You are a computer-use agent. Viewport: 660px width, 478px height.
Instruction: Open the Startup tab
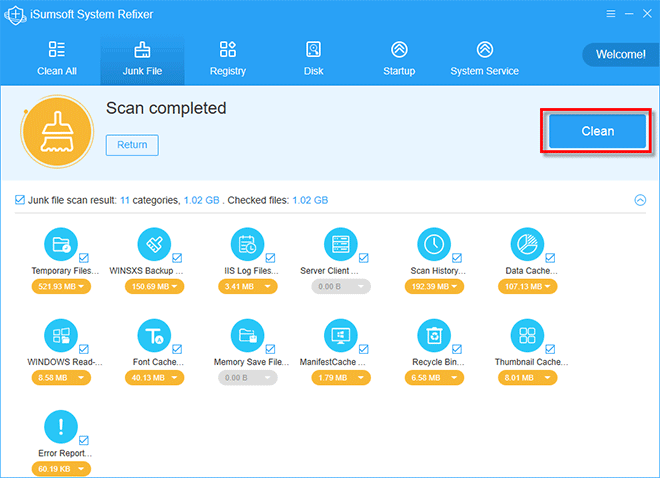click(399, 59)
